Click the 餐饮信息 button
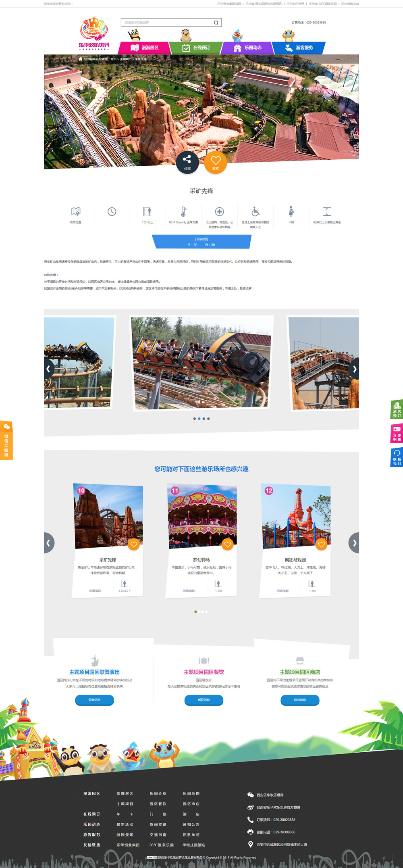The height and width of the screenshot is (868, 403). pos(204,700)
